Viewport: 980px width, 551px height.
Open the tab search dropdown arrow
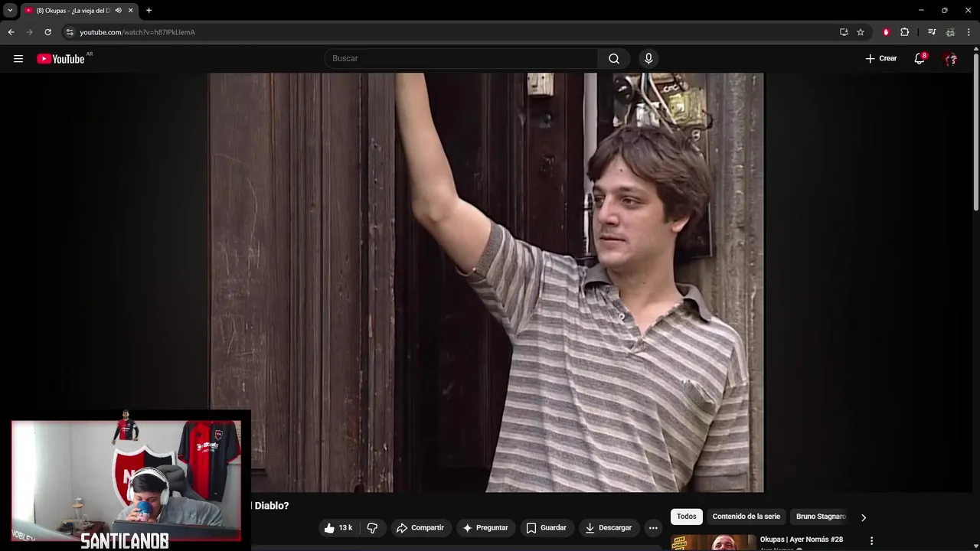[10, 10]
